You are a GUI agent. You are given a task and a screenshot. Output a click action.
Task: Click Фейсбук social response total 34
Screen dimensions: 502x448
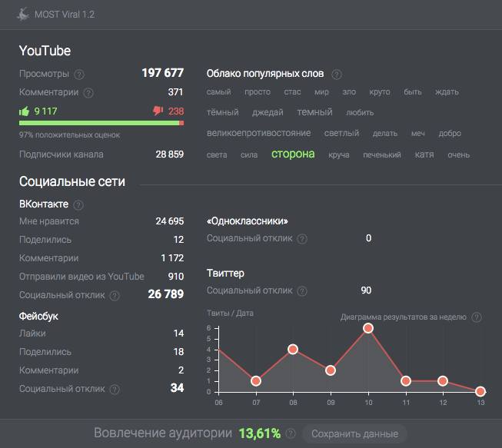tap(178, 388)
